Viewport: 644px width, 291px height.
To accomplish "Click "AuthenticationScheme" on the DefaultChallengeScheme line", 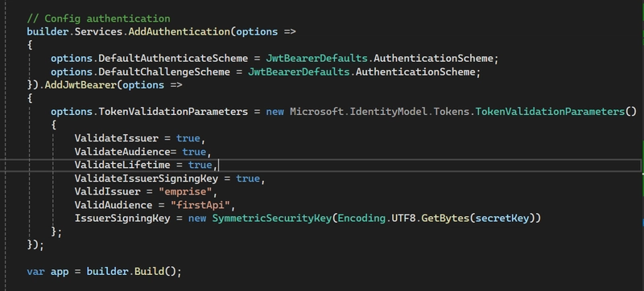I will (415, 72).
